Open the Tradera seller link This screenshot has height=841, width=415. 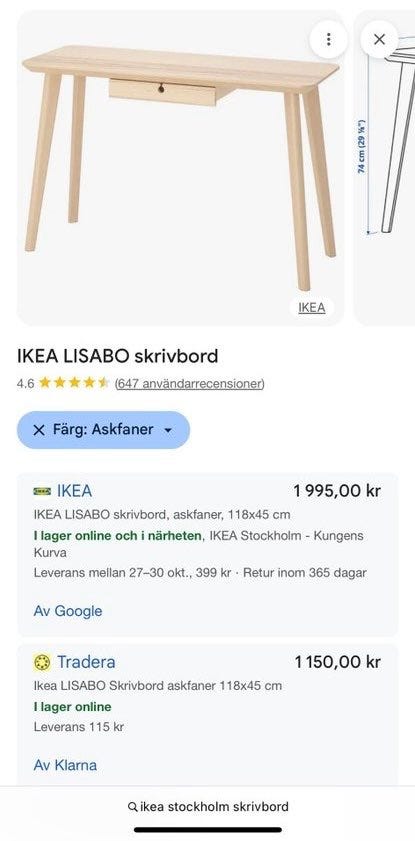click(86, 662)
